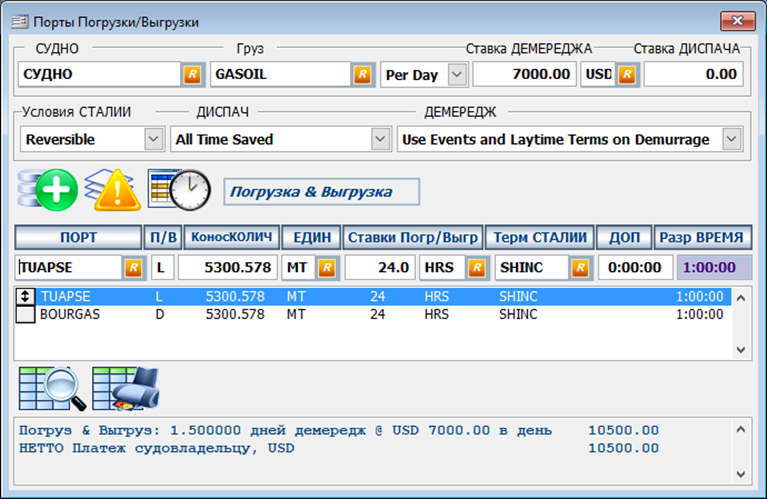This screenshot has height=499, width=767.
Task: Click the Ставки Погр/Выгр column header
Action: (413, 237)
